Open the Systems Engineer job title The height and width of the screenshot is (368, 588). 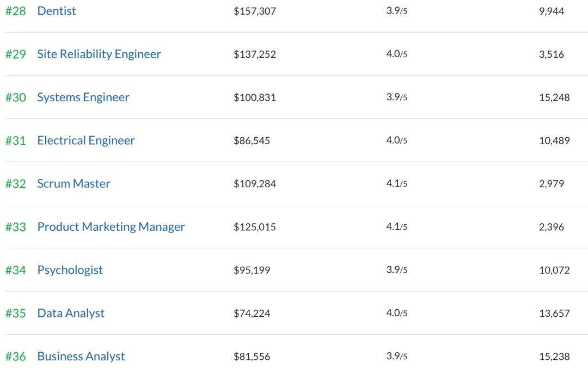83,97
